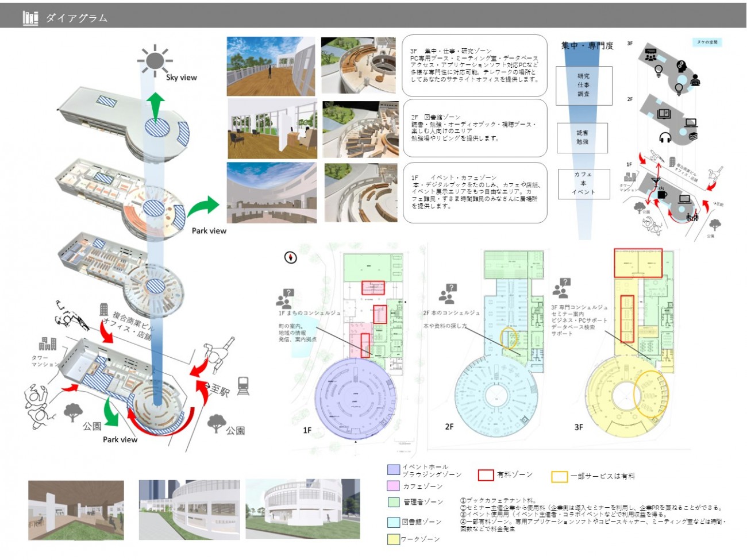Select the headphones icon on the 2F diagram
747x560 pixels.
[x=665, y=137]
